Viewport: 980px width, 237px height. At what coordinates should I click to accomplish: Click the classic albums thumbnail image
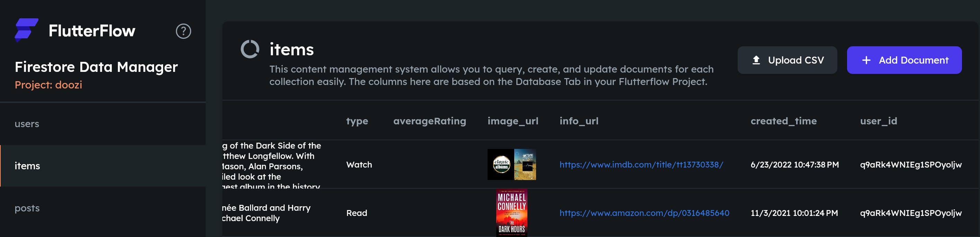click(x=501, y=164)
